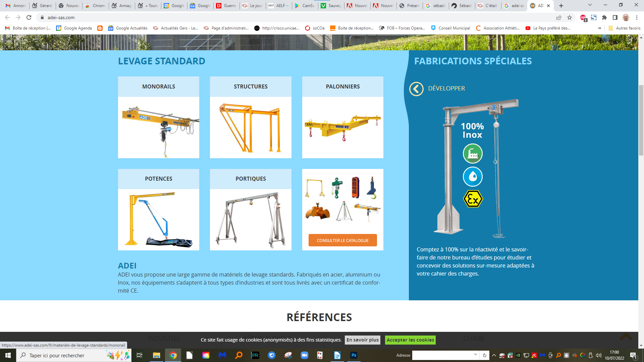The height and width of the screenshot is (362, 644).
Task: Open the Structures product card
Action: coord(251,117)
